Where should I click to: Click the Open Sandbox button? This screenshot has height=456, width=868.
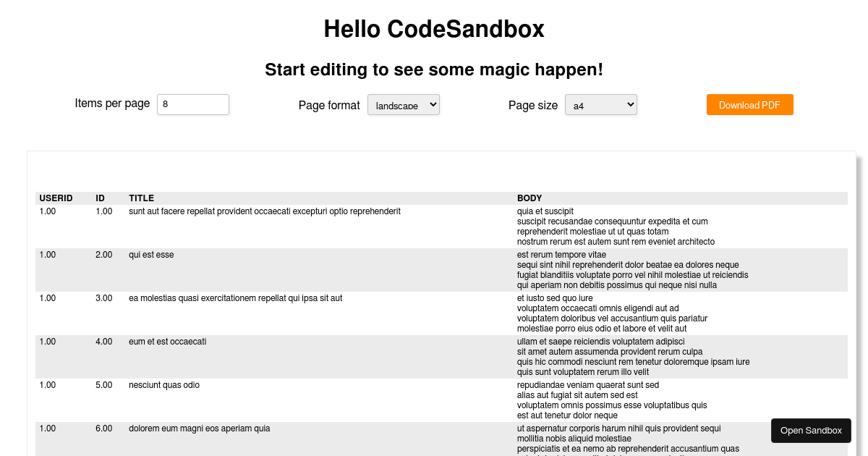coord(811,430)
